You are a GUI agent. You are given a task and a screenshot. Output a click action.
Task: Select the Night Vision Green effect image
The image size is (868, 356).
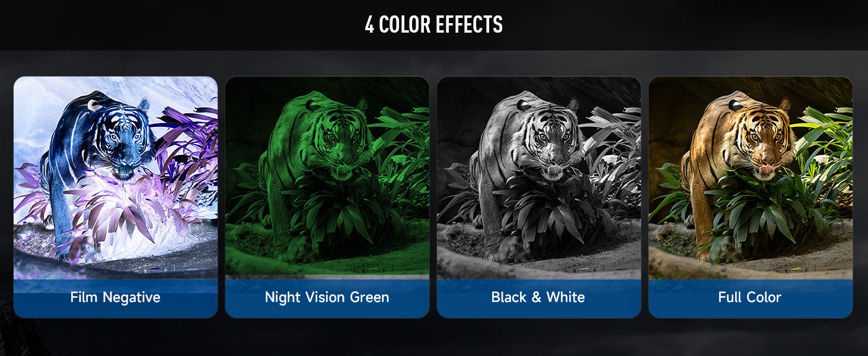(x=327, y=178)
